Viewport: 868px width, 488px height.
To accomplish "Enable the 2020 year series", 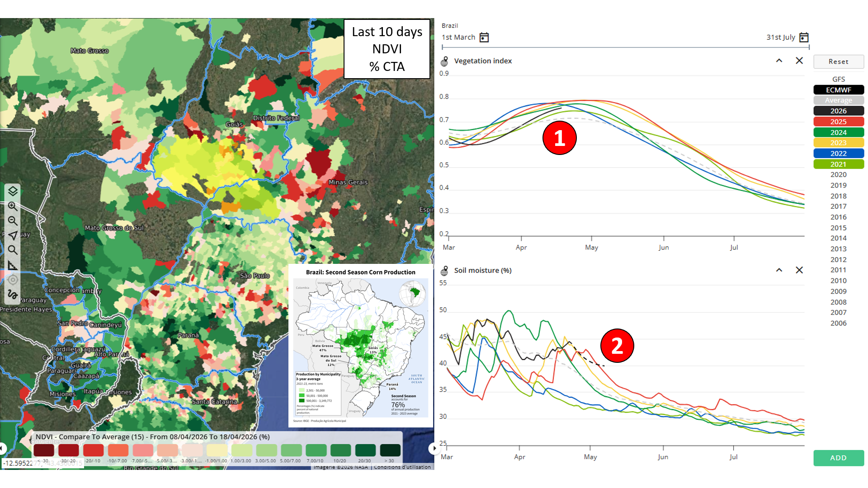I will click(838, 174).
